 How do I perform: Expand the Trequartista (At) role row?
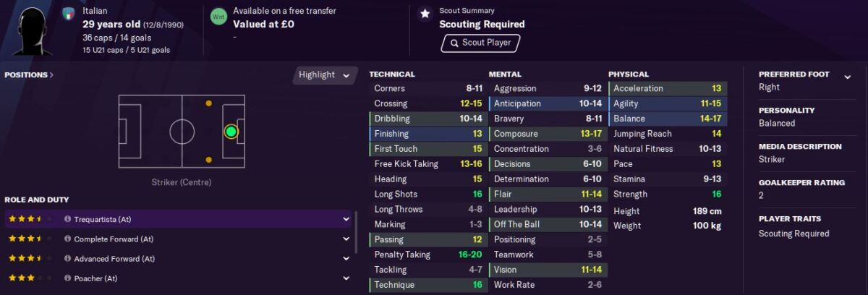click(346, 219)
